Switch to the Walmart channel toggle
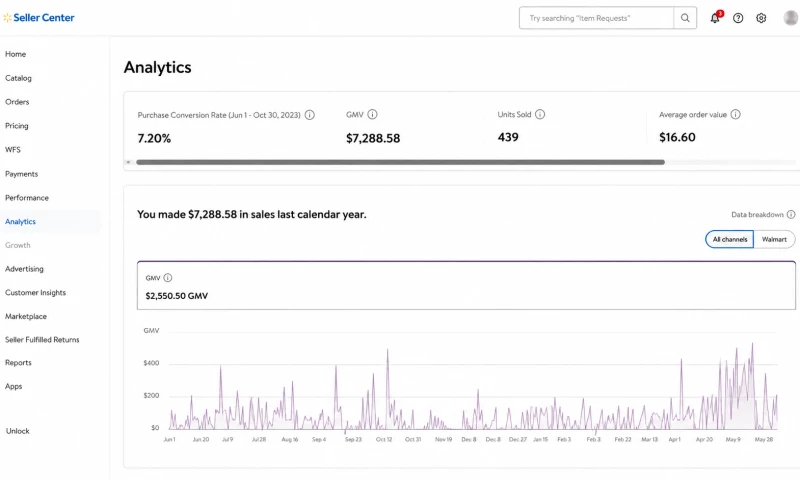Image resolution: width=800 pixels, height=480 pixels. coord(774,239)
